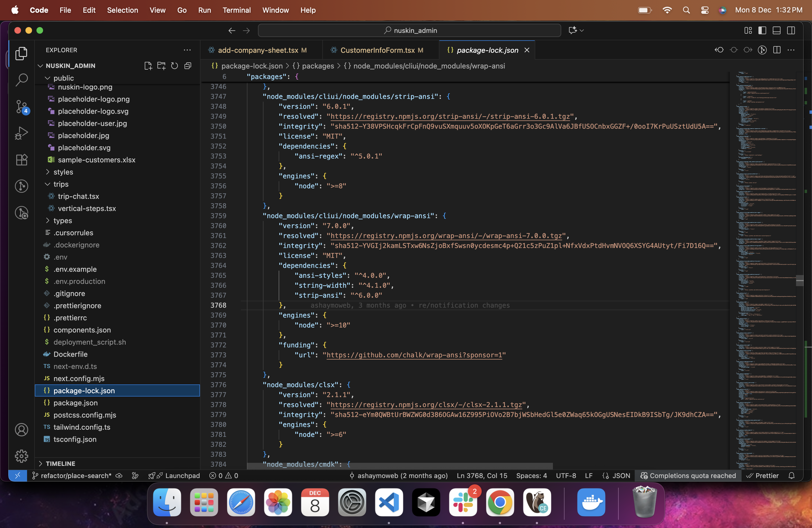Open Source Control view with 4 changes
Screen dimensions: 812x528
click(22, 106)
